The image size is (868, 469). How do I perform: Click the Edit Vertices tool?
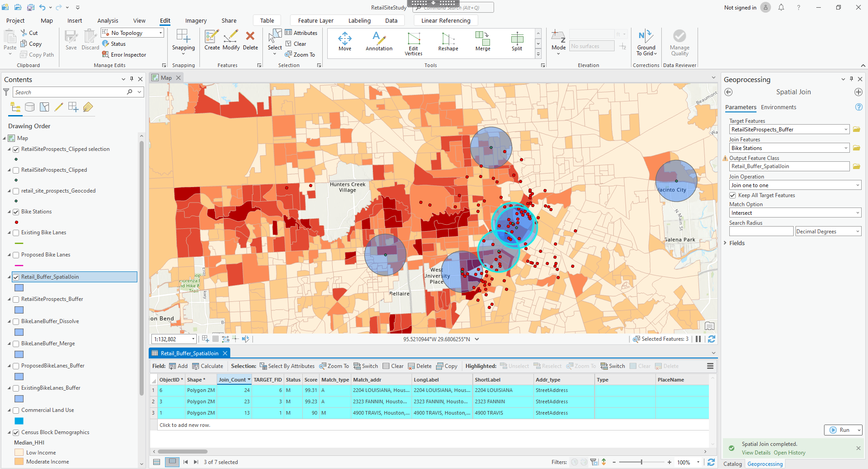(x=413, y=43)
